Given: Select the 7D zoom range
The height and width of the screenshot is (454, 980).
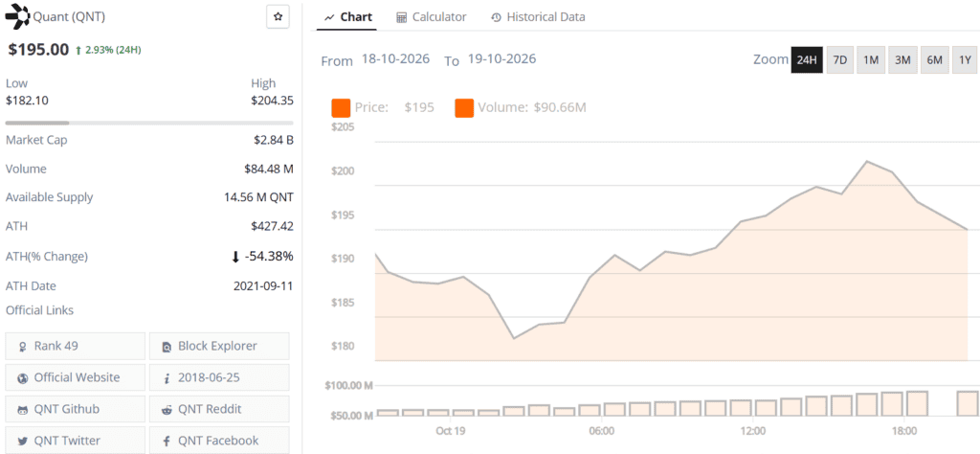Looking at the screenshot, I should tap(840, 60).
